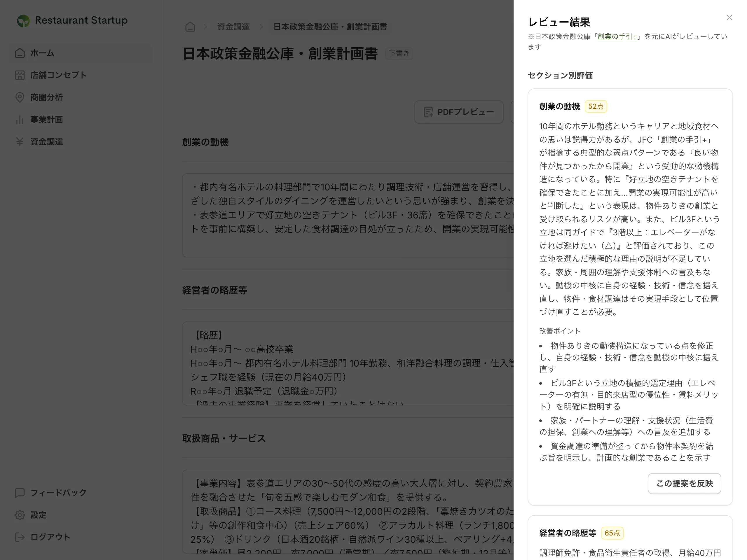Screen dimensions: 747x560
Task: Click the 52点 score badge
Action: click(x=596, y=106)
